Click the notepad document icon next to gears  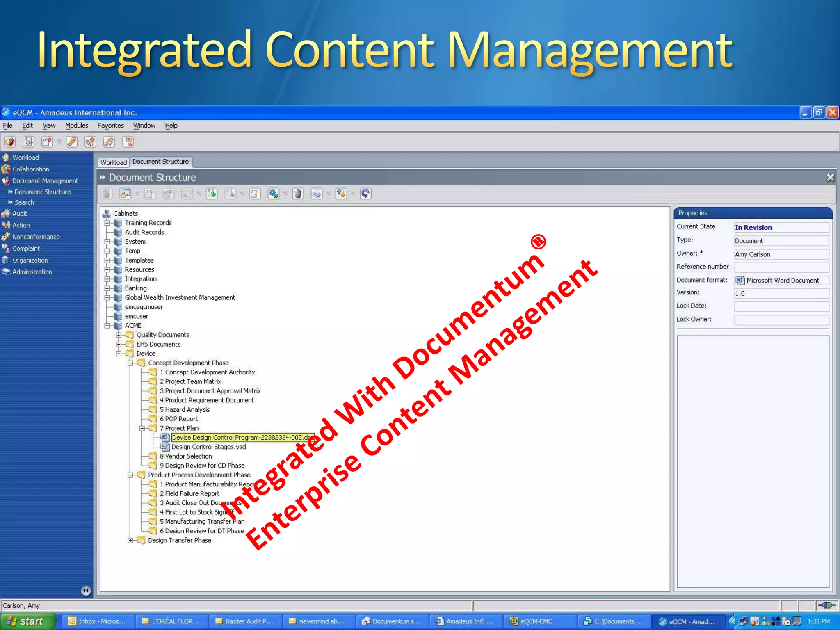click(255, 194)
